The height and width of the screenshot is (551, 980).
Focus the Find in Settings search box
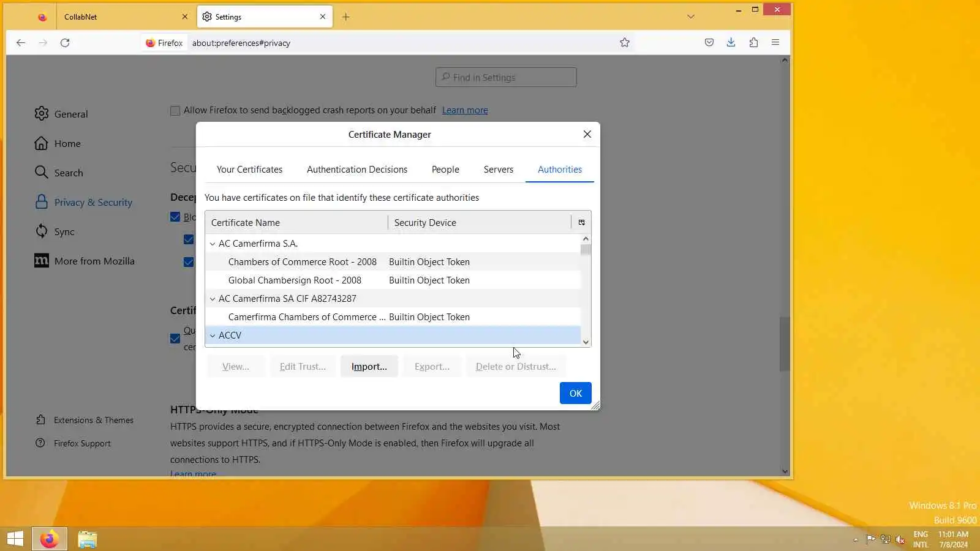click(x=506, y=77)
